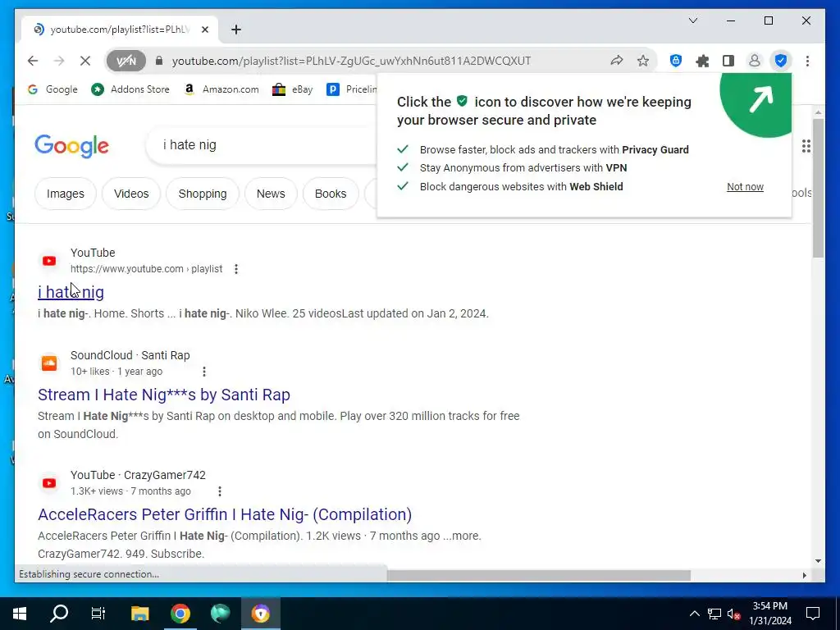Viewport: 840px width, 630px height.
Task: Open the Edge-like green browser taskbar icon
Action: (220, 614)
